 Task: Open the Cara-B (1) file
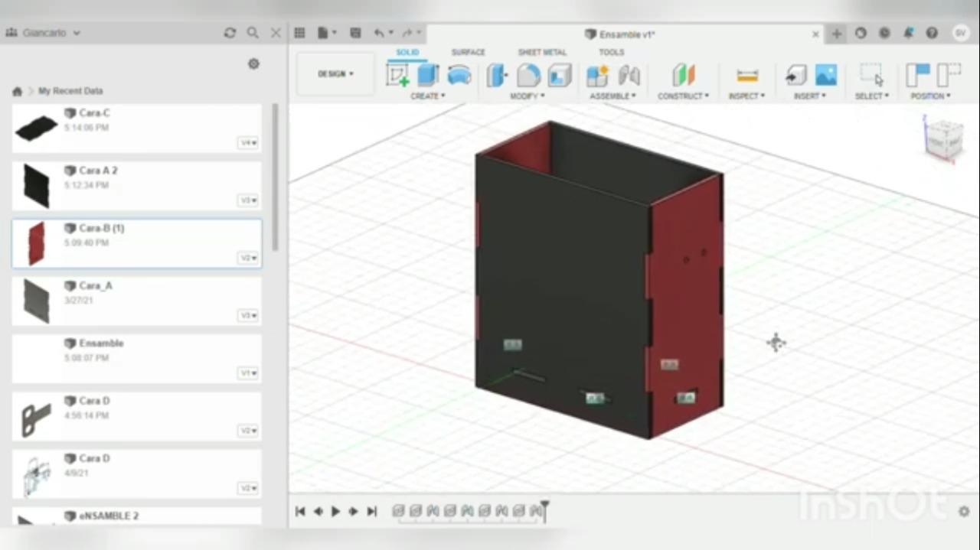click(x=137, y=243)
